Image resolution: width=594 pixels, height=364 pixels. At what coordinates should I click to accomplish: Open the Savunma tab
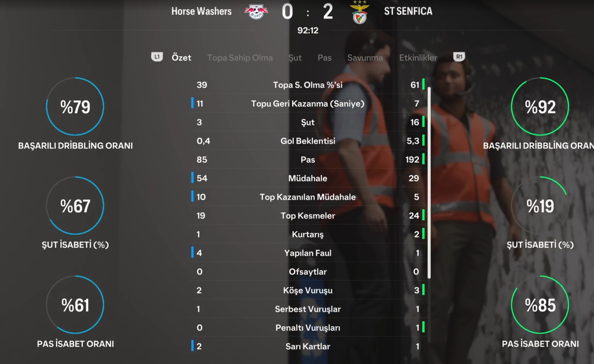365,58
